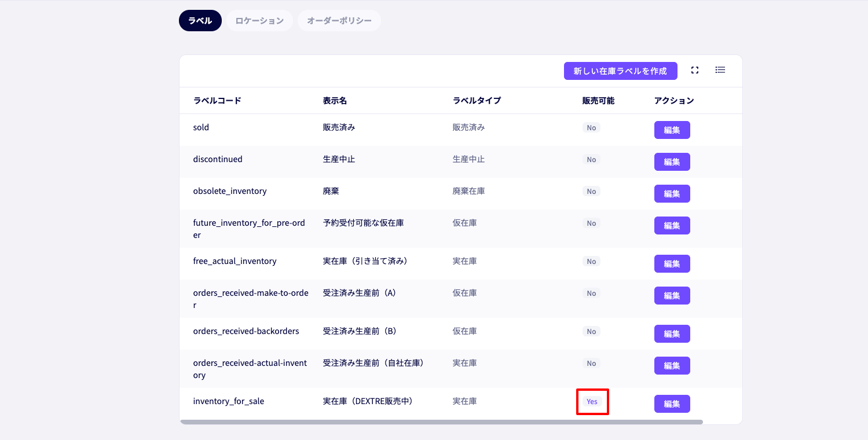The image size is (868, 440).
Task: Open the オーダーポリシー tab
Action: click(x=339, y=21)
